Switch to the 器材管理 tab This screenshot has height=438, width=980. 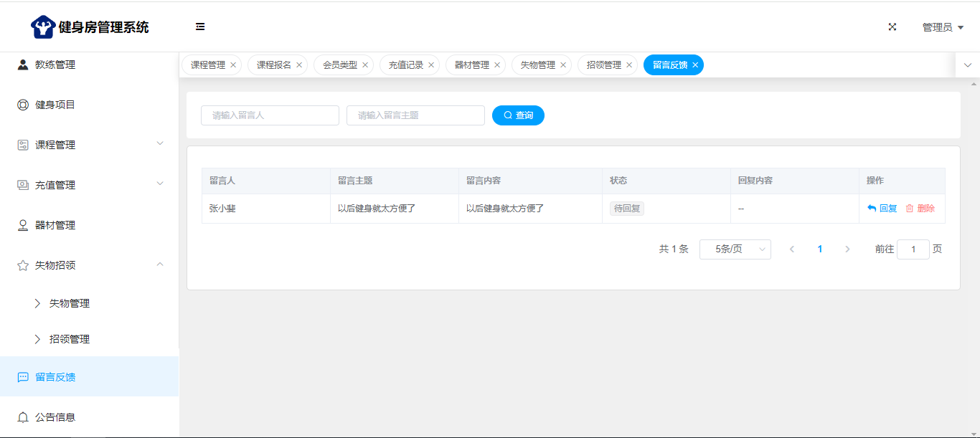point(471,65)
